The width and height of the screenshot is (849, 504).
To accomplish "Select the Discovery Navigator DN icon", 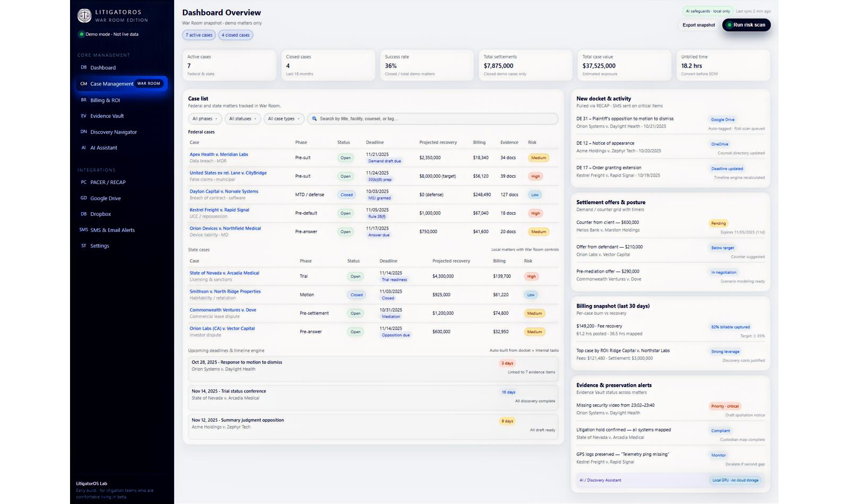I will (x=83, y=132).
